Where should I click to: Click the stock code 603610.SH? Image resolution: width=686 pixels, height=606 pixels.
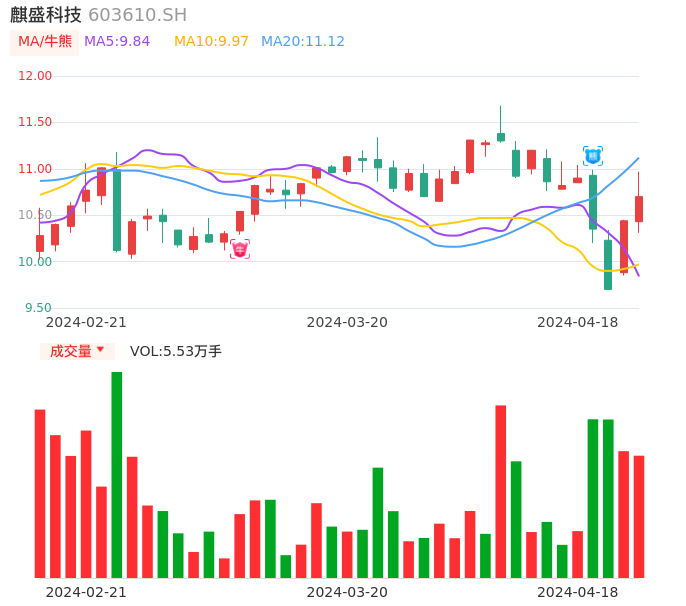pyautogui.click(x=137, y=15)
